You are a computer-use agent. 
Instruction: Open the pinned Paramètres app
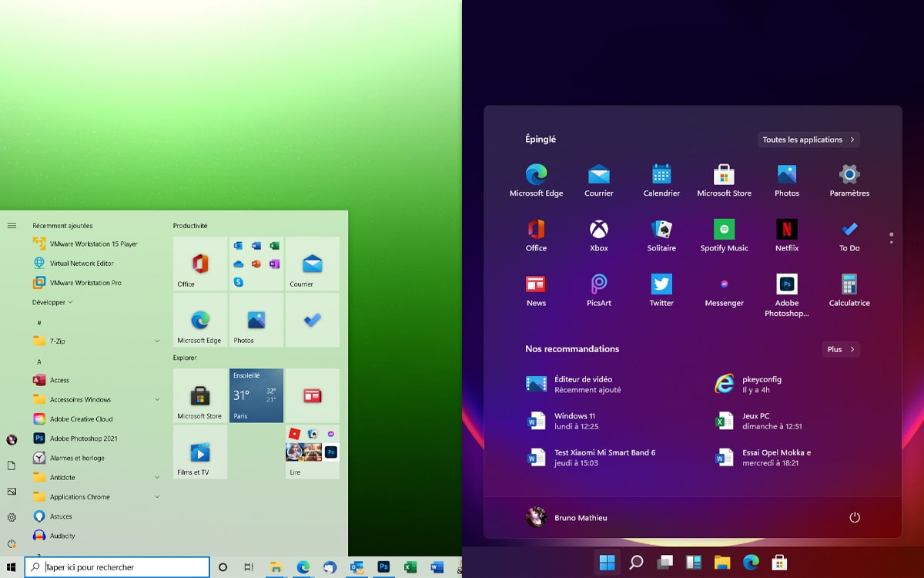tap(849, 181)
